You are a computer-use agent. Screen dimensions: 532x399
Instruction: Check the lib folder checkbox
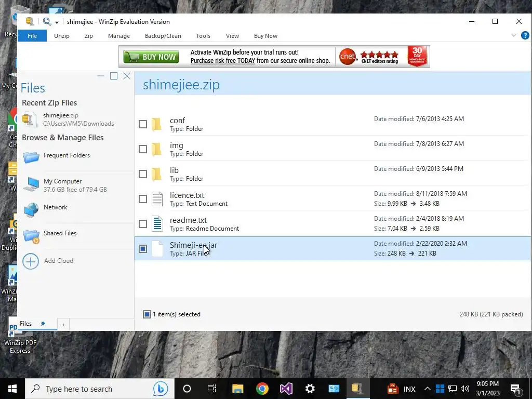click(x=143, y=174)
